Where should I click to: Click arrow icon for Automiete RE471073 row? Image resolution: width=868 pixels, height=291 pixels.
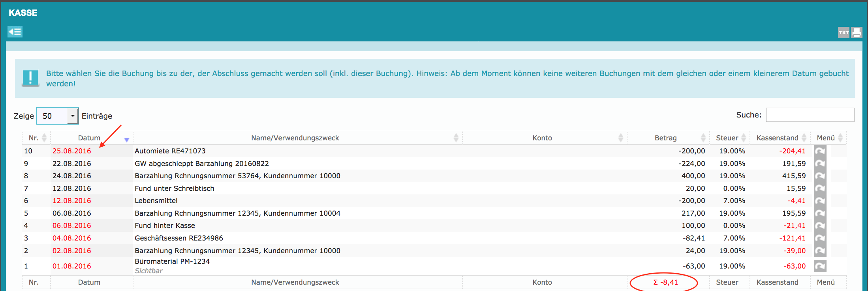point(820,151)
